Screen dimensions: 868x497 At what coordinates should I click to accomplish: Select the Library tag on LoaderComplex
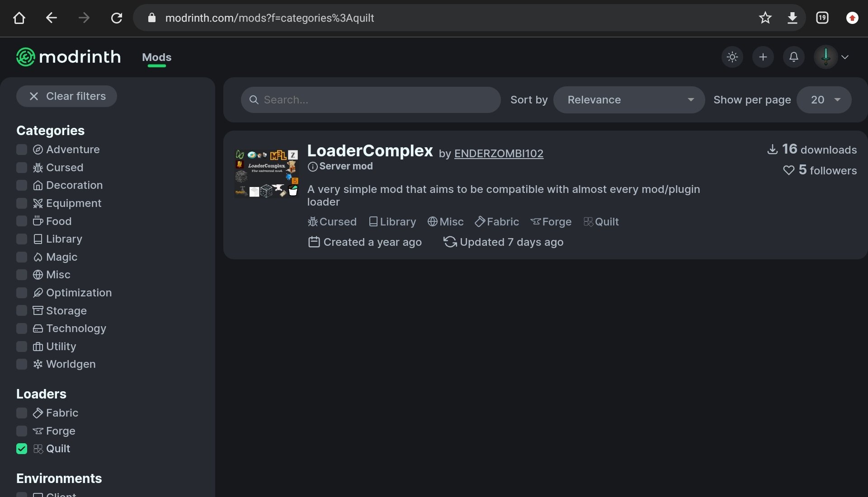pos(392,222)
